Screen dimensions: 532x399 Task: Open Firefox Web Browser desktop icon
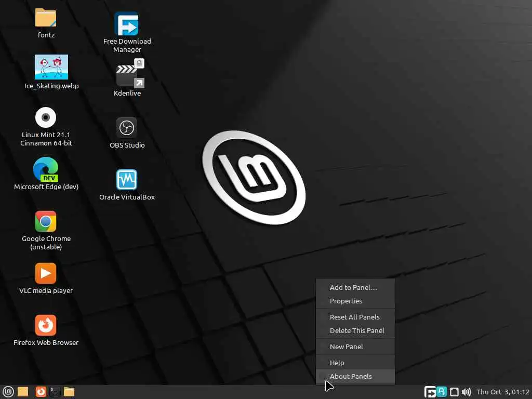(46, 325)
